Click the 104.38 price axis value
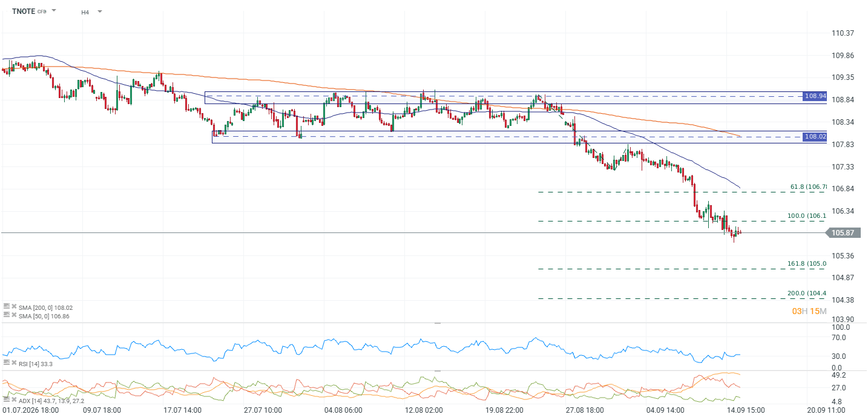 click(843, 300)
